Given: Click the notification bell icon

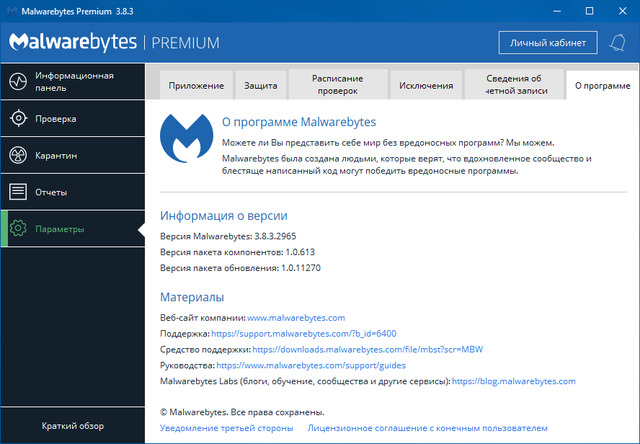Looking at the screenshot, I should pyautogui.click(x=617, y=42).
